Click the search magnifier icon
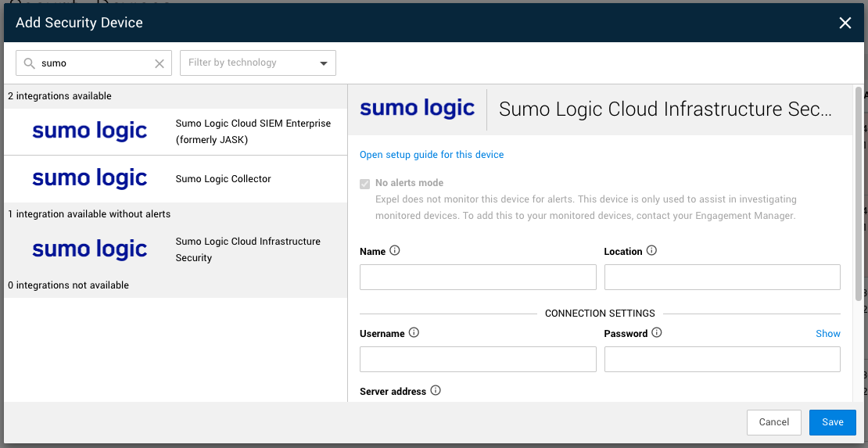The image size is (868, 448). [x=30, y=63]
